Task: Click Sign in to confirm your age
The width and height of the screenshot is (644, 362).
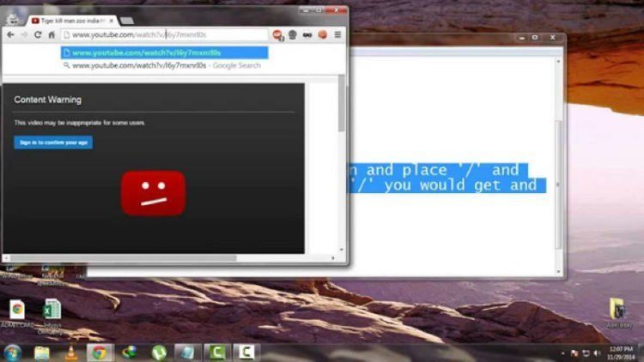Action: [53, 142]
